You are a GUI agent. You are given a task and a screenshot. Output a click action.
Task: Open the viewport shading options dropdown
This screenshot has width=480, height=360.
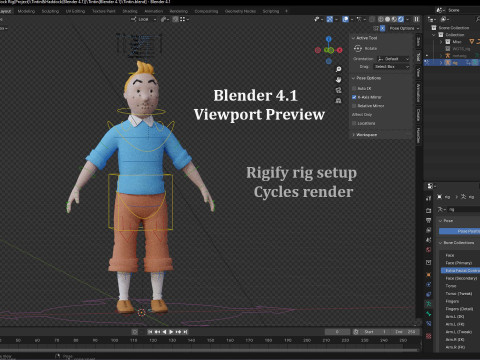408,19
